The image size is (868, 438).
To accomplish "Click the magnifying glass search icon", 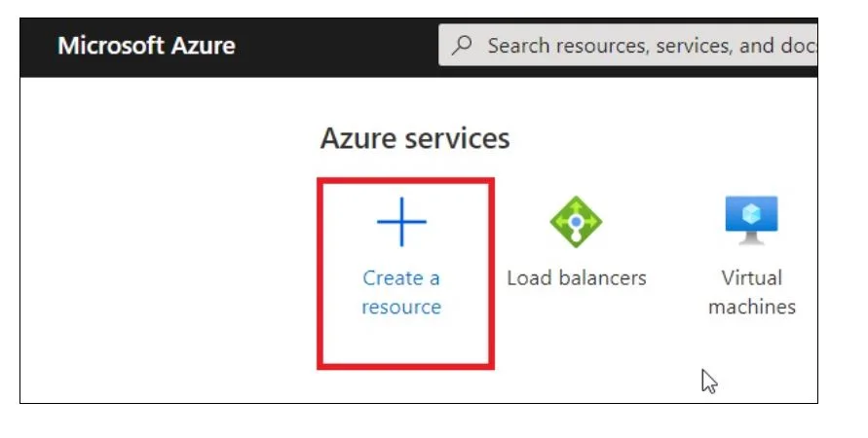I will click(462, 46).
